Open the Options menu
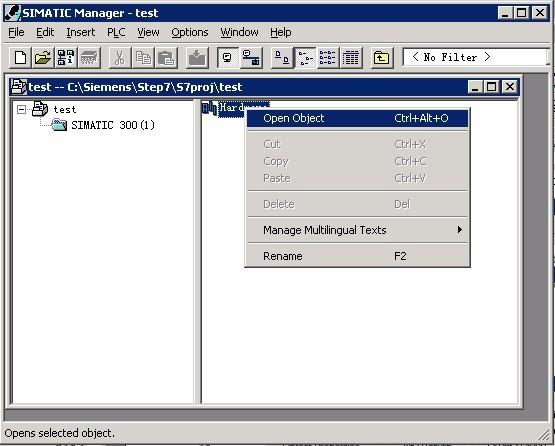555x446 pixels. (x=190, y=32)
